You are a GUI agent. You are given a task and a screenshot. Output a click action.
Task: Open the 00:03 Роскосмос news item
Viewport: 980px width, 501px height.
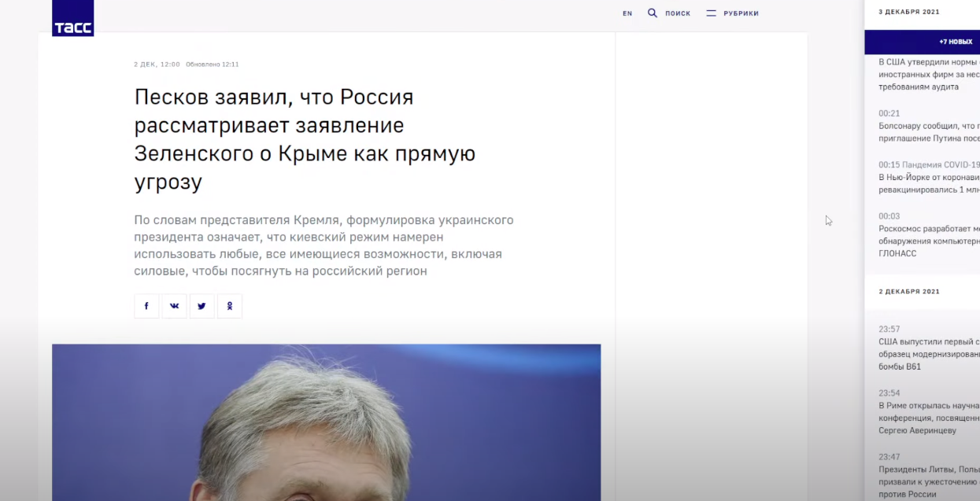coord(929,234)
